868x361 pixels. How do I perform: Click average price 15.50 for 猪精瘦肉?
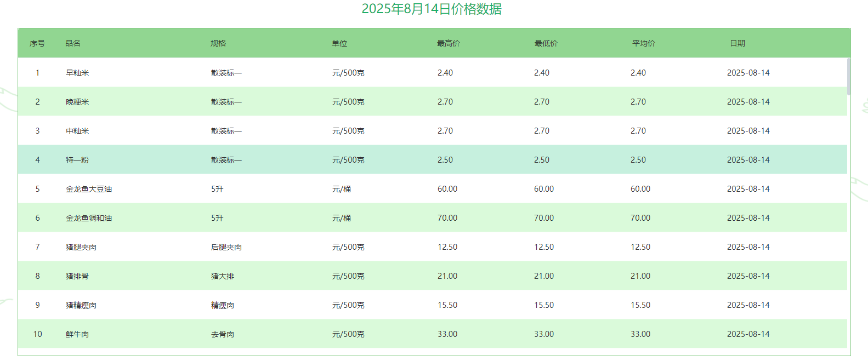pos(640,305)
